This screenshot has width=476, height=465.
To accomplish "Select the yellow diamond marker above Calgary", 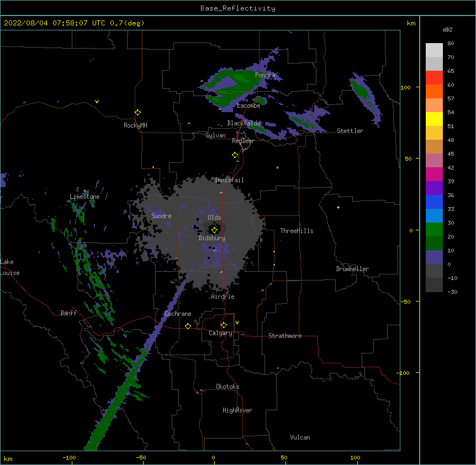I will coord(224,325).
